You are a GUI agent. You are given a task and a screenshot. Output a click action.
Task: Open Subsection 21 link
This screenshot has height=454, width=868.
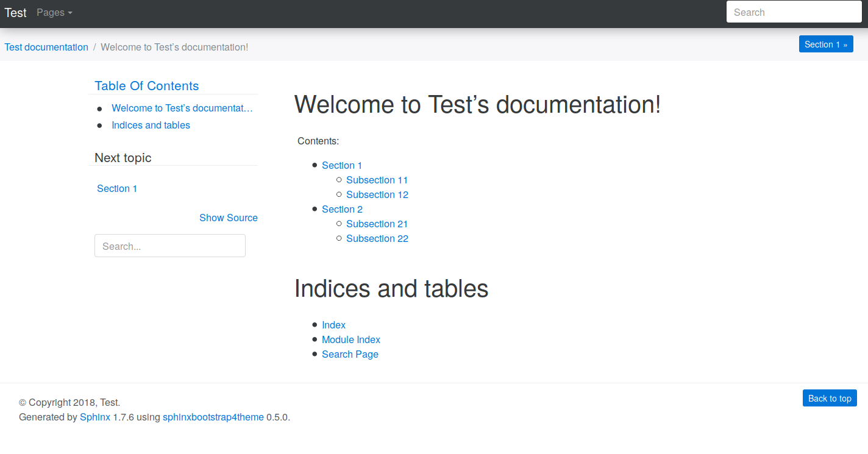377,224
